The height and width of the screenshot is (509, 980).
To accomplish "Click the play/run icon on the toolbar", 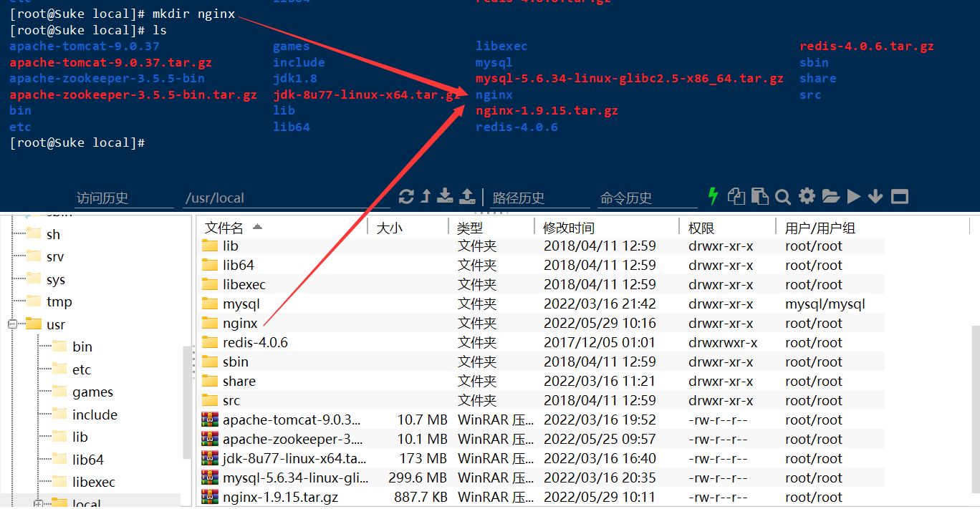I will 853,196.
